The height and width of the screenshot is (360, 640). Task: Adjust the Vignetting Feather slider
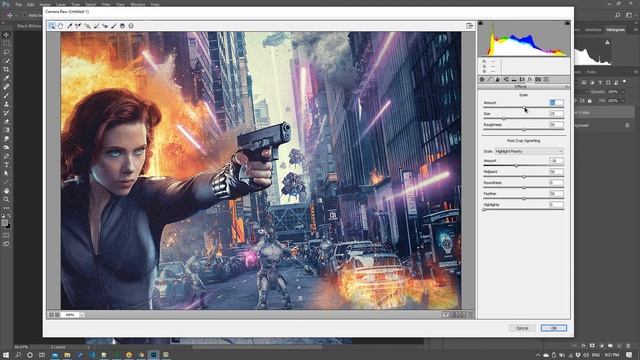(x=524, y=199)
